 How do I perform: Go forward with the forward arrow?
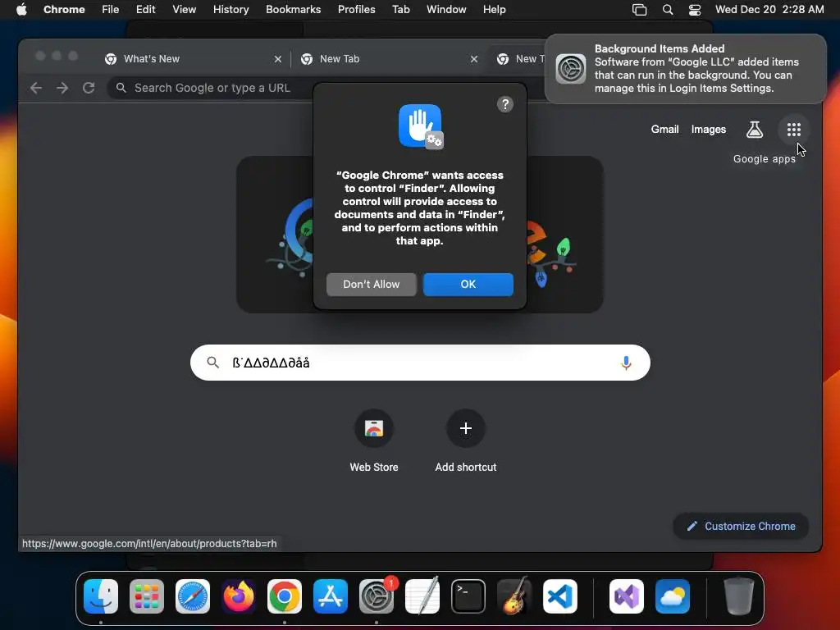point(62,88)
